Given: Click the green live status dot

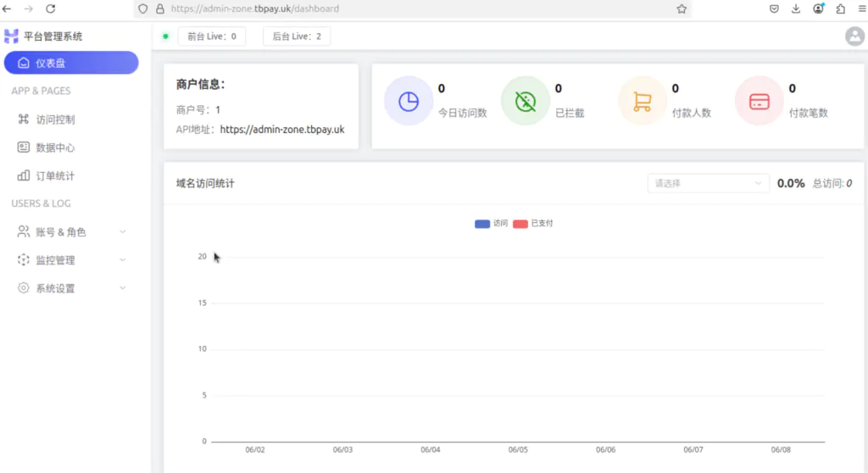Looking at the screenshot, I should pos(165,36).
